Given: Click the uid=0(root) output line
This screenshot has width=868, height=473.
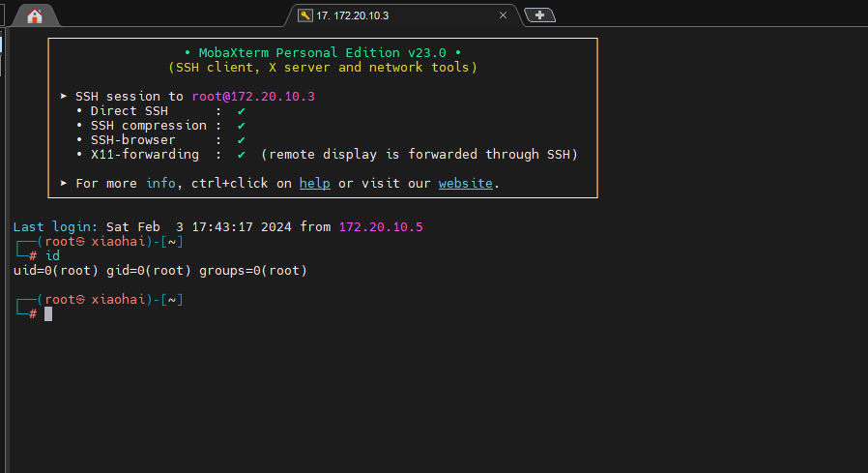Looking at the screenshot, I should [160, 270].
